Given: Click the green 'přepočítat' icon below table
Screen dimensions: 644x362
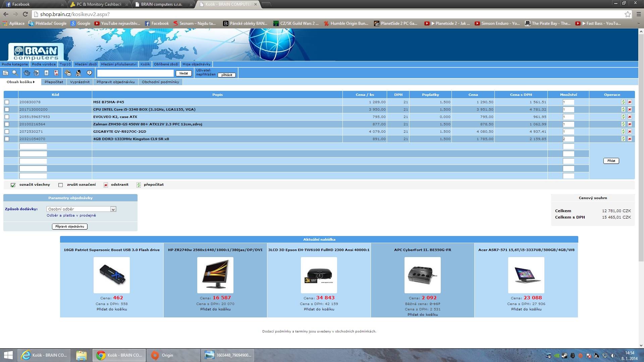Looking at the screenshot, I should tap(139, 185).
